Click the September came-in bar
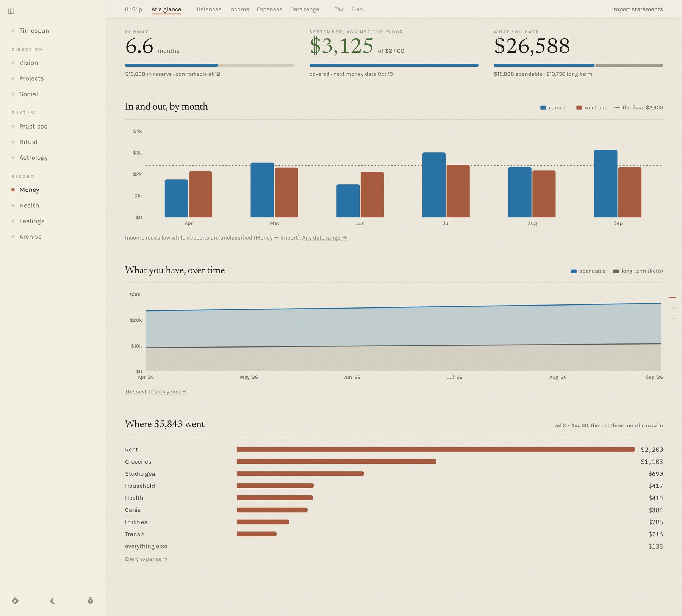Viewport: 682px width, 616px height. pyautogui.click(x=605, y=183)
